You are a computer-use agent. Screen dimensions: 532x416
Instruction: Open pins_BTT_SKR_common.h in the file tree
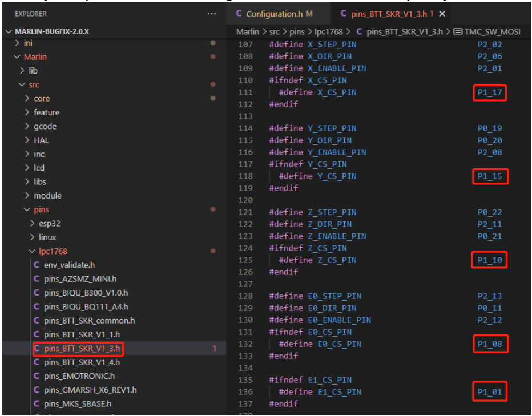pyautogui.click(x=89, y=321)
